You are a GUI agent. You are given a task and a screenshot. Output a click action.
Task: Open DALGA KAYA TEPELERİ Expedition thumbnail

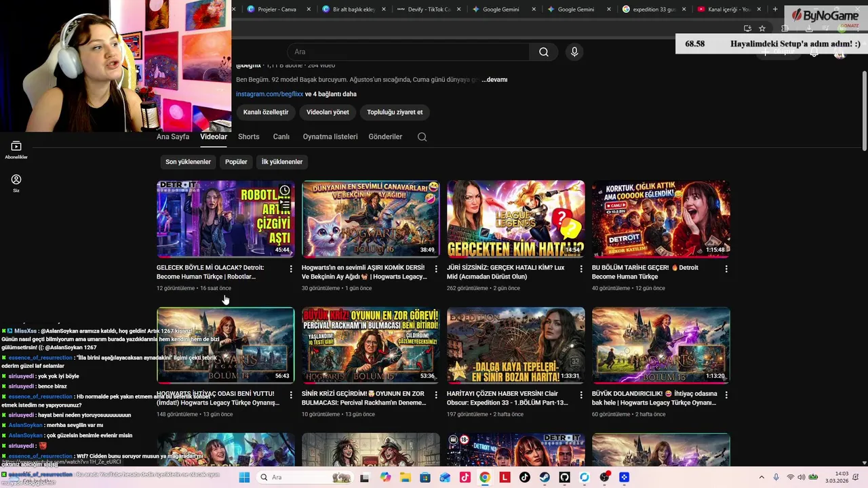click(x=515, y=346)
